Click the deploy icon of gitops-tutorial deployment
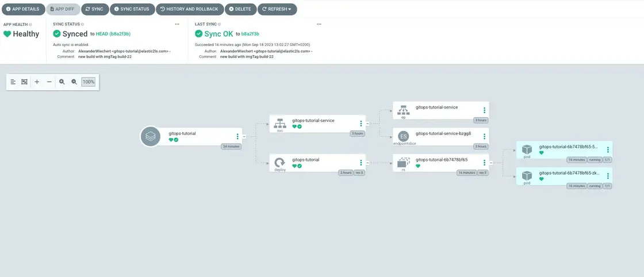 click(280, 163)
